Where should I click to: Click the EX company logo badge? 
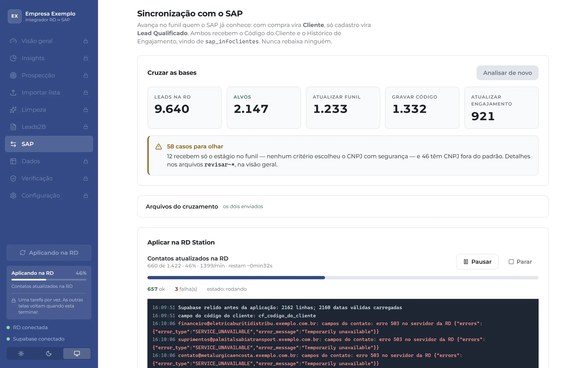[15, 16]
